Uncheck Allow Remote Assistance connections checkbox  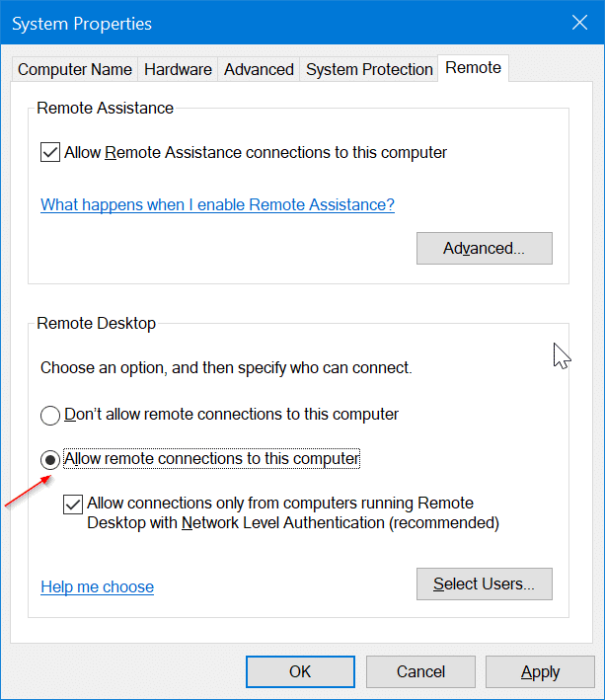click(x=50, y=153)
